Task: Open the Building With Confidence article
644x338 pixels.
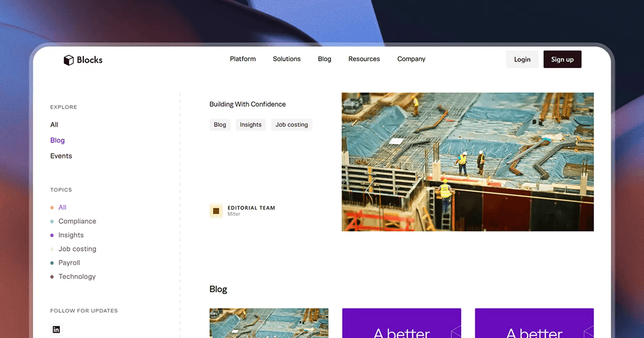Action: point(247,104)
